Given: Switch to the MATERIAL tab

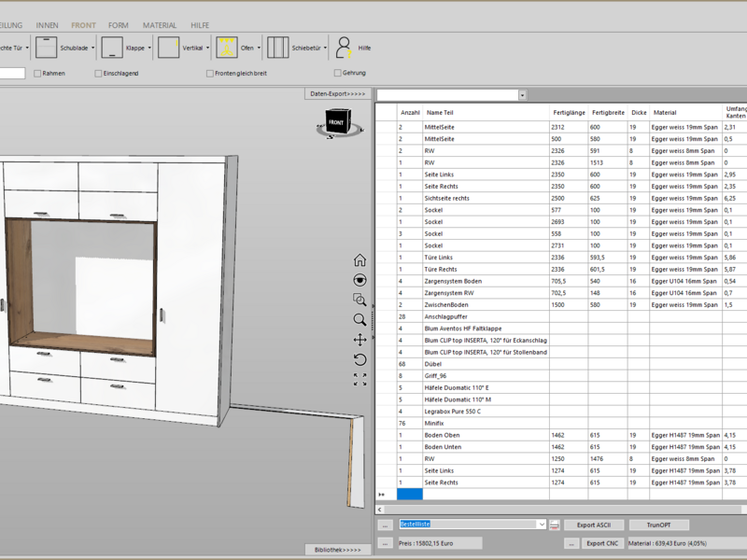Looking at the screenshot, I should [160, 25].
